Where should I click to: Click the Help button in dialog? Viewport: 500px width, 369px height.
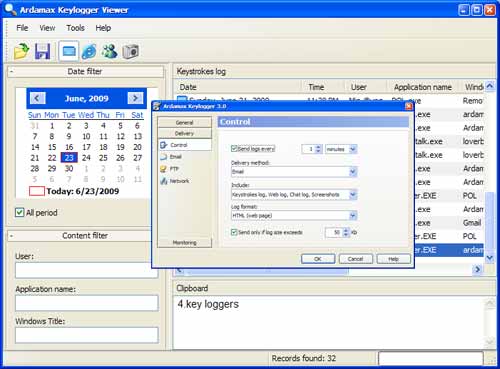tap(394, 259)
